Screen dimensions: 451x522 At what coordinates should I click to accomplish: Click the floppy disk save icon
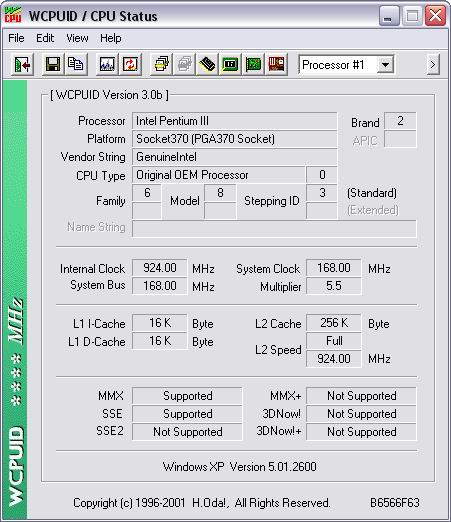point(53,64)
